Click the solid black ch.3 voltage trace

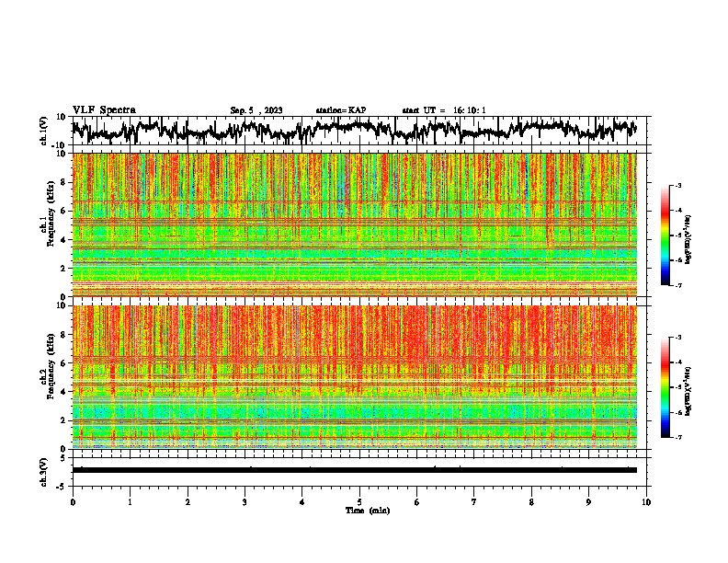(x=354, y=470)
